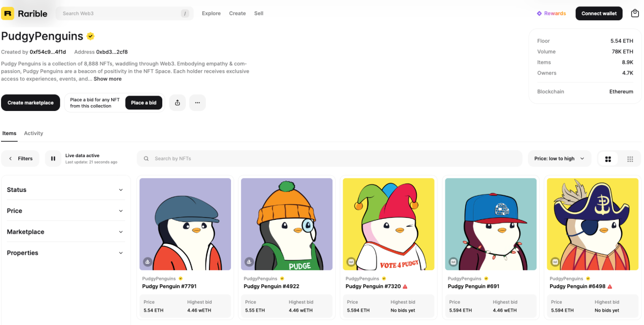Expand the Price filter section
This screenshot has width=644, height=325.
tap(66, 211)
